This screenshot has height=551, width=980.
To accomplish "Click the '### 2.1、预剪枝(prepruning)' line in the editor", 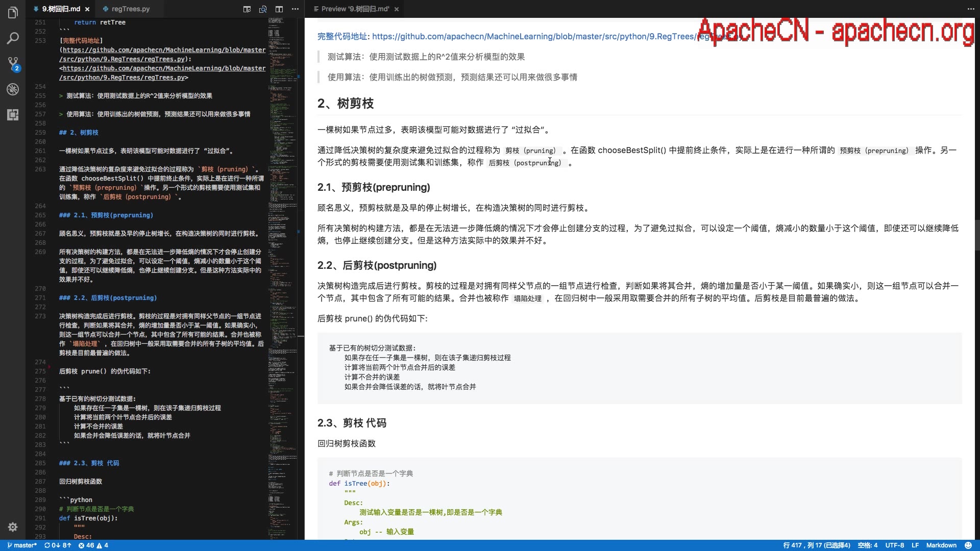I will 106,215.
